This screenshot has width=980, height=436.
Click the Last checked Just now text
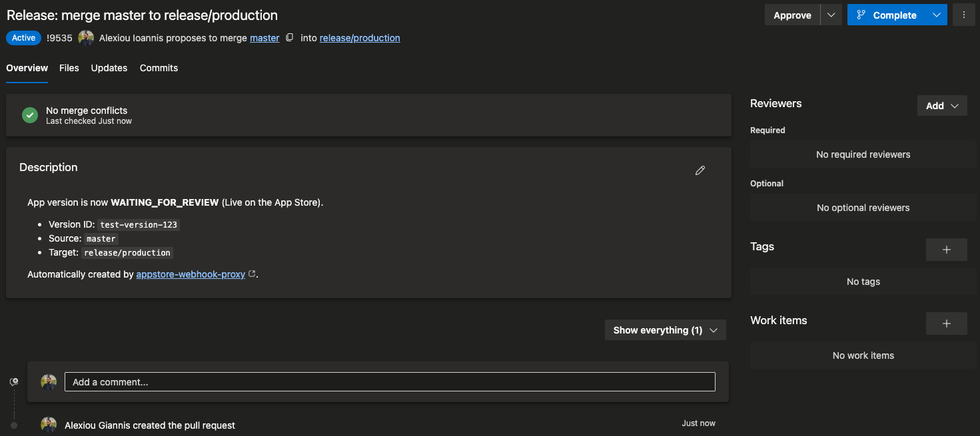point(89,121)
